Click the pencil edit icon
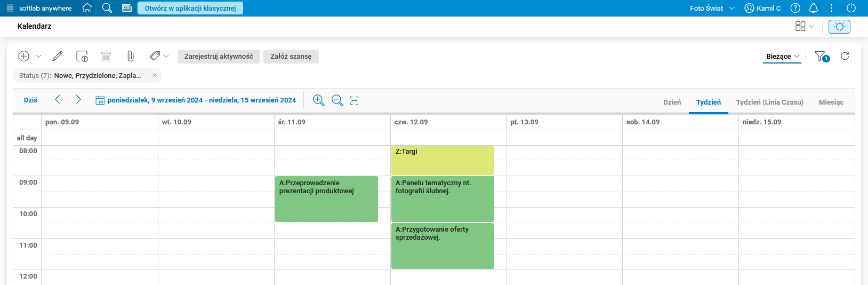The width and height of the screenshot is (868, 285). (x=58, y=56)
